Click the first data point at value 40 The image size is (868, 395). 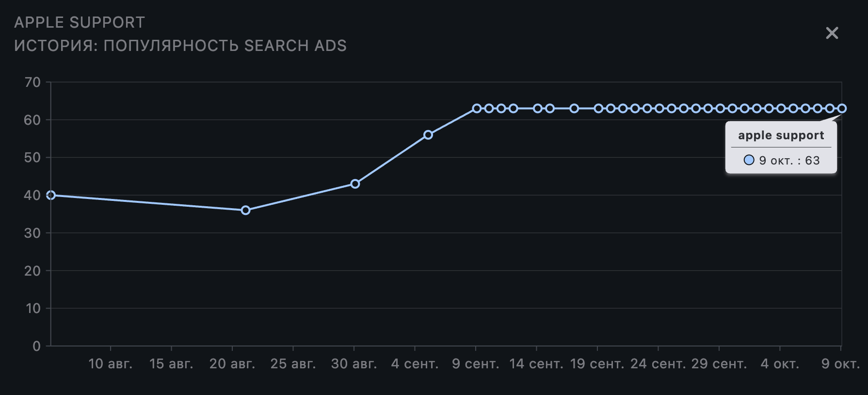pos(51,195)
